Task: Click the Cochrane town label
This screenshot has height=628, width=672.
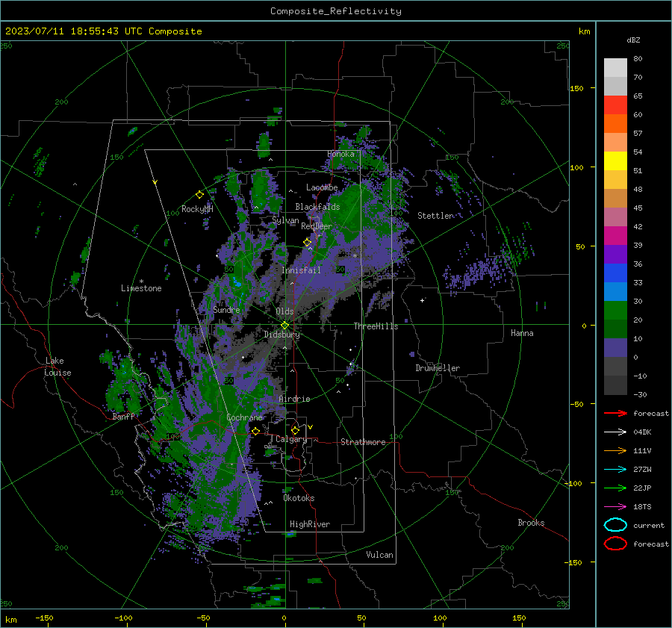Action: click(x=244, y=417)
